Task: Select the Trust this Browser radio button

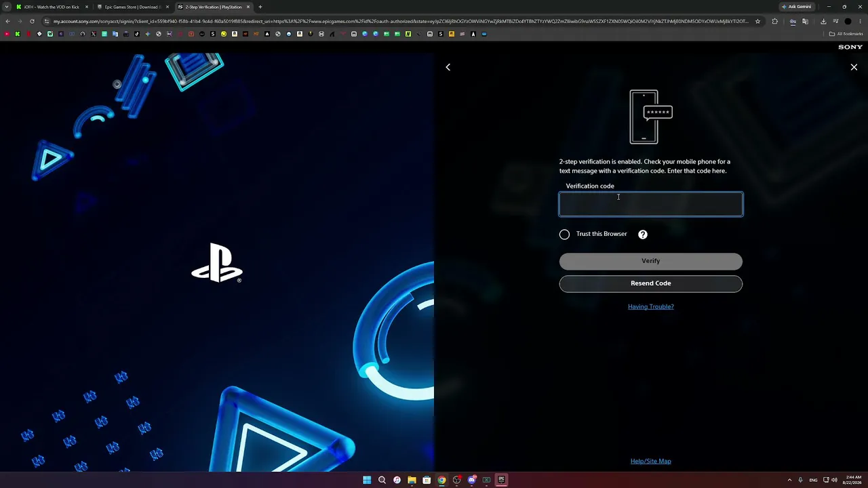Action: pyautogui.click(x=564, y=235)
